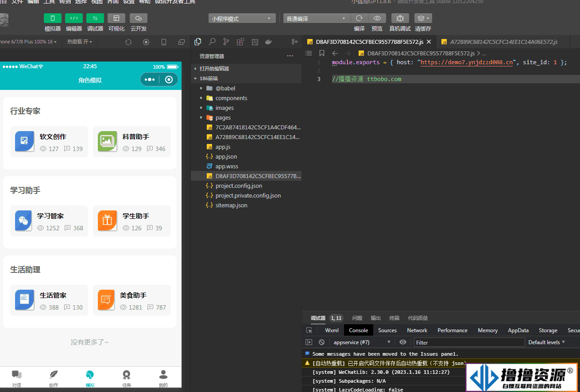Open the appservice (#7) context dropdown
Viewport: 580px width, 392px height.
coord(362,342)
